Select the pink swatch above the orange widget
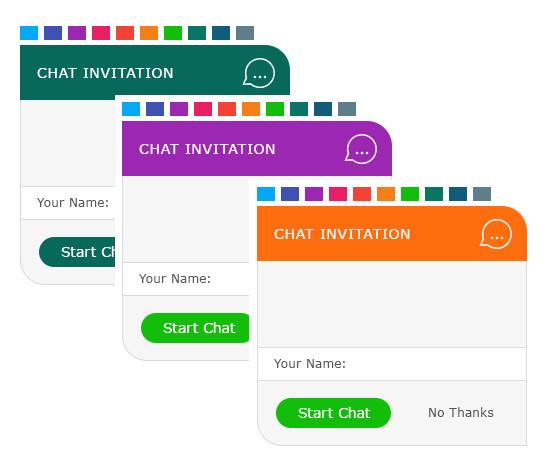The width and height of the screenshot is (550, 450). point(338,194)
